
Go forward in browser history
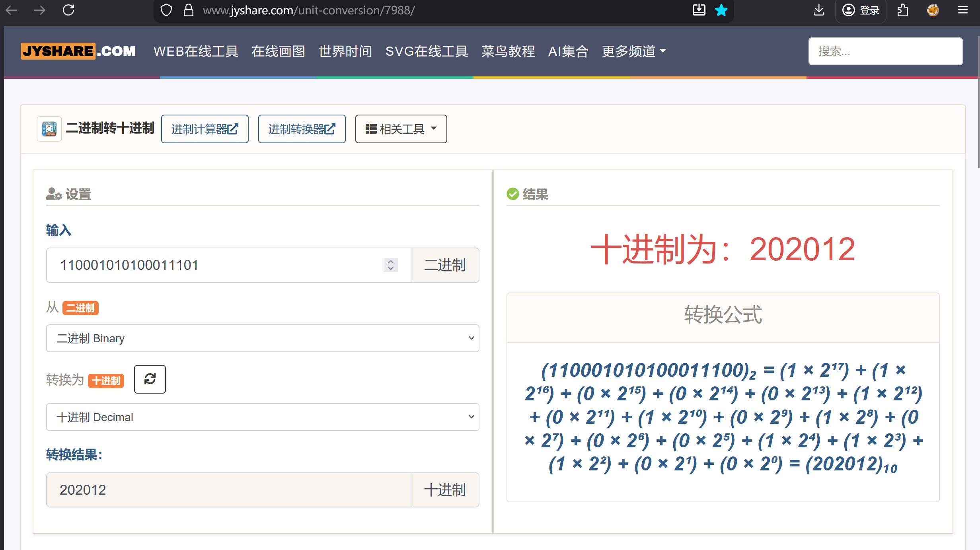(40, 10)
